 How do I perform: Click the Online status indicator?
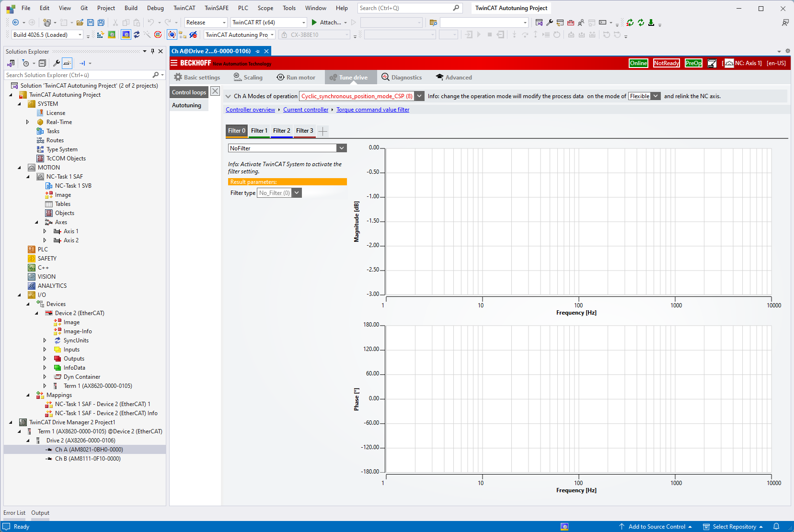[638, 63]
